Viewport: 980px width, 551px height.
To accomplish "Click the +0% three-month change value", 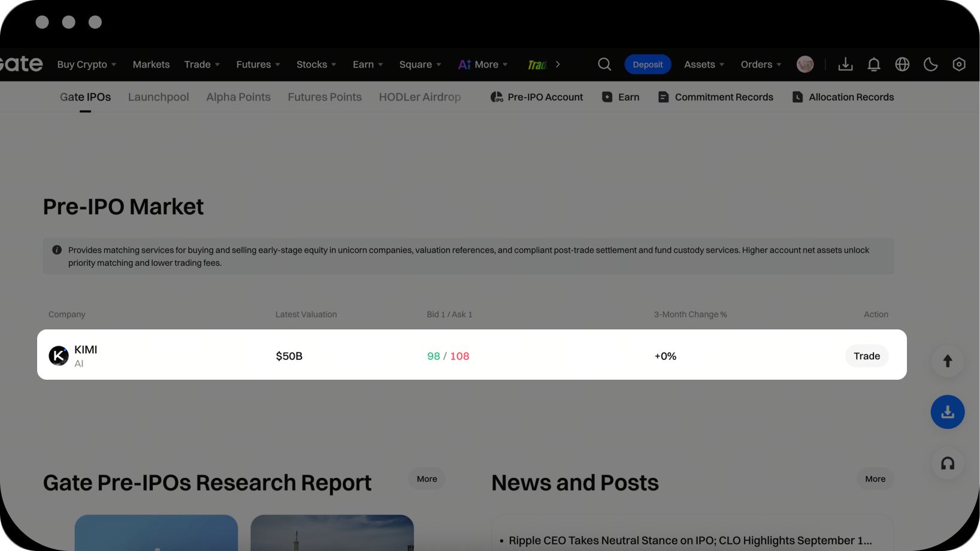I will click(x=666, y=356).
